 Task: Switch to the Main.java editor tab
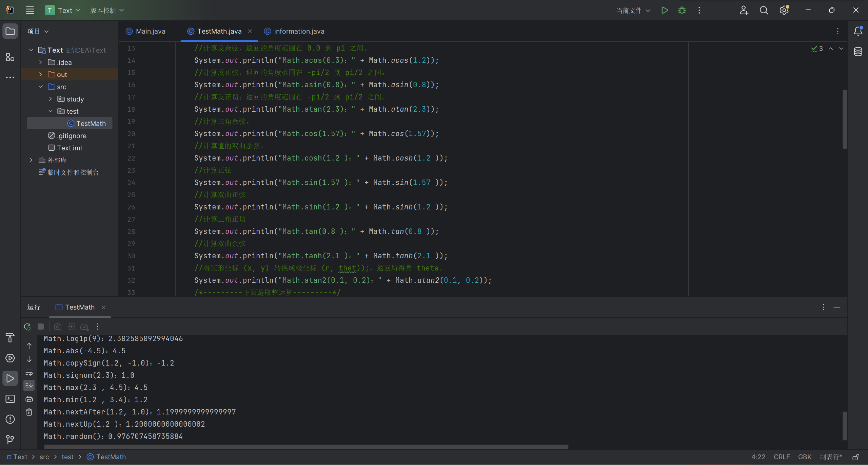tap(146, 31)
